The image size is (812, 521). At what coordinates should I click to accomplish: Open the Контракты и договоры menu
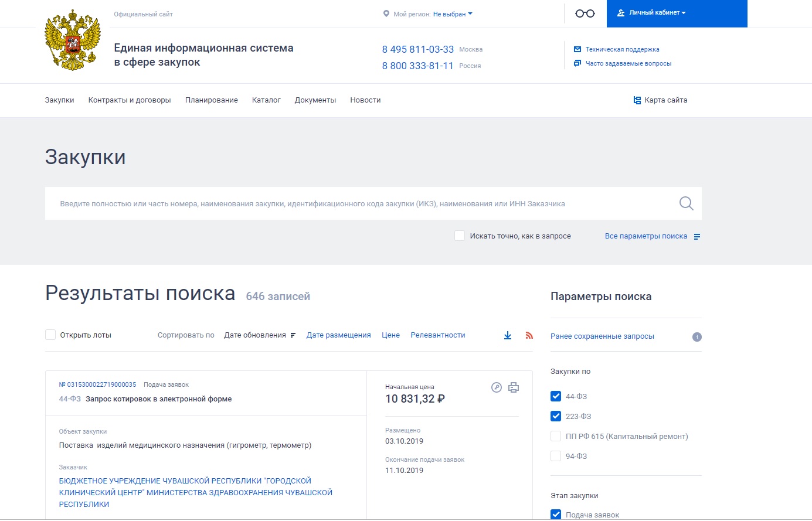pyautogui.click(x=130, y=100)
